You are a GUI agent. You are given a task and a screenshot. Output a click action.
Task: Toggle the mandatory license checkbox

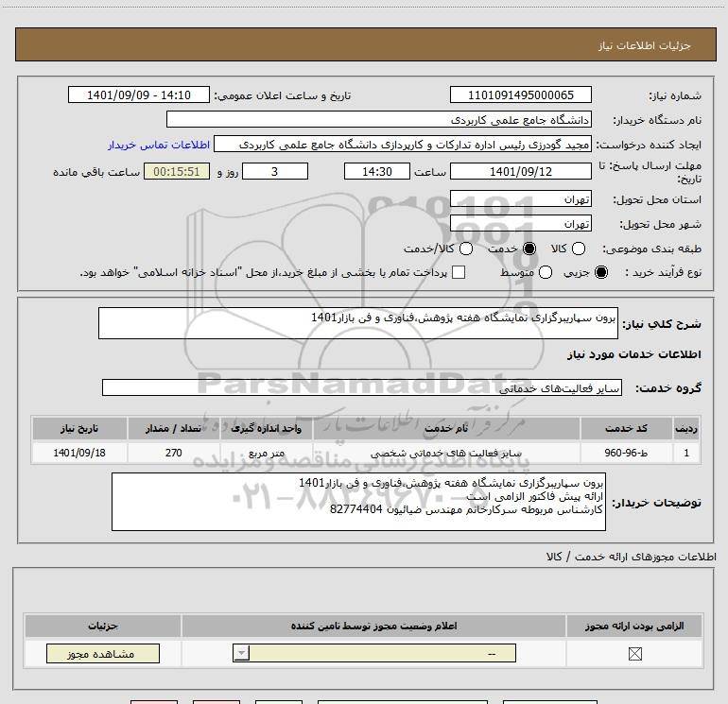[x=634, y=654]
